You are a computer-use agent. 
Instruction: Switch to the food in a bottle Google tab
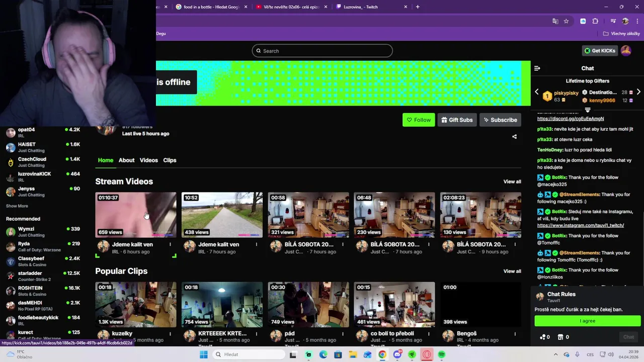[x=211, y=7]
